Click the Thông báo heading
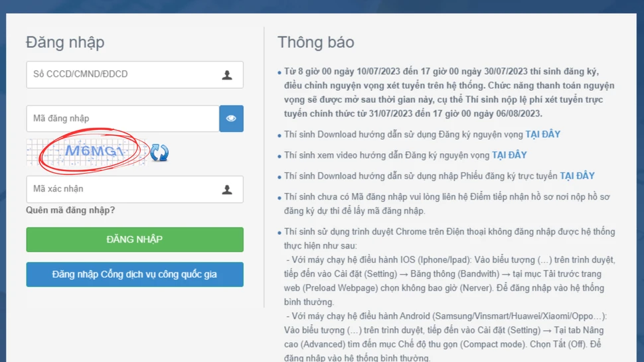The height and width of the screenshot is (362, 644). 315,42
